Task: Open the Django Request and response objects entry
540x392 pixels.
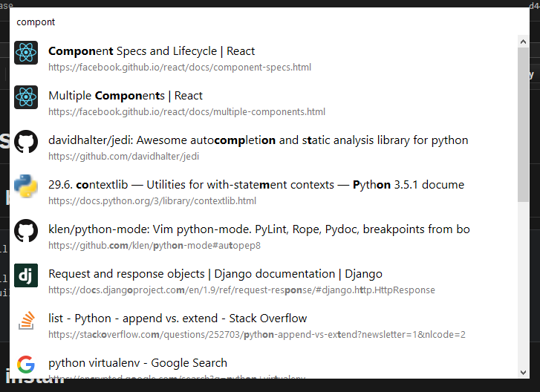Action: pos(215,274)
